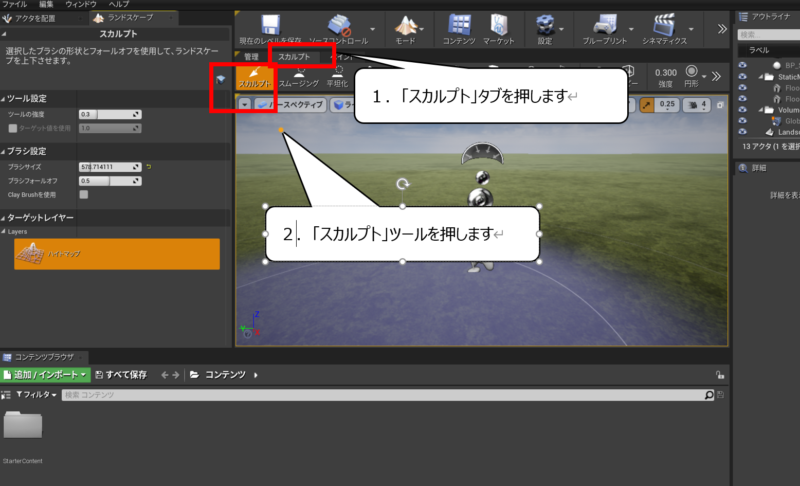Hide the Landsc actor via eye icon
Screen dimensions: 800x486
point(742,132)
